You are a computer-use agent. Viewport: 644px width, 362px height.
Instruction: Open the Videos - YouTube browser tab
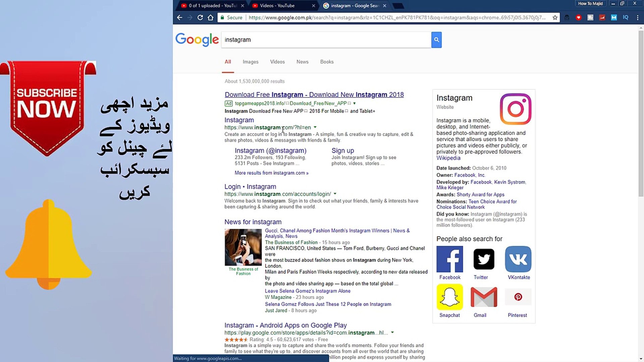click(277, 5)
